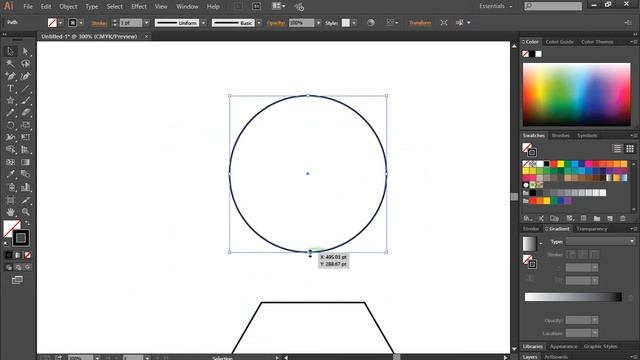
Task: Open the stroke weight dropdown
Action: pyautogui.click(x=146, y=23)
